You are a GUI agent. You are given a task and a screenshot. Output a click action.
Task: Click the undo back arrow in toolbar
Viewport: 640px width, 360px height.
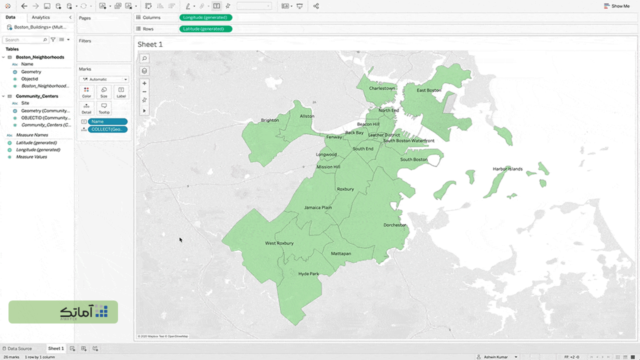coord(24,6)
